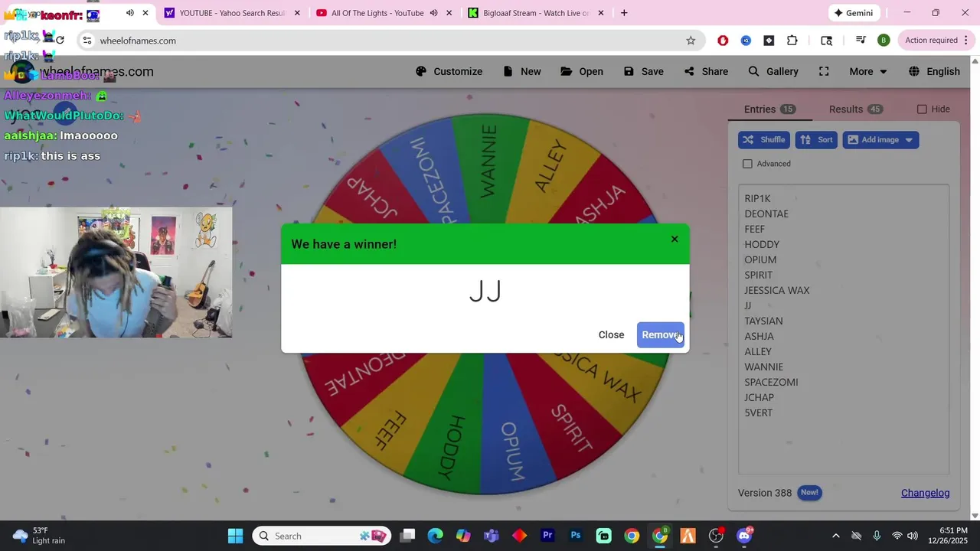The width and height of the screenshot is (980, 551).
Task: Open the Gallery search
Action: [x=773, y=71]
